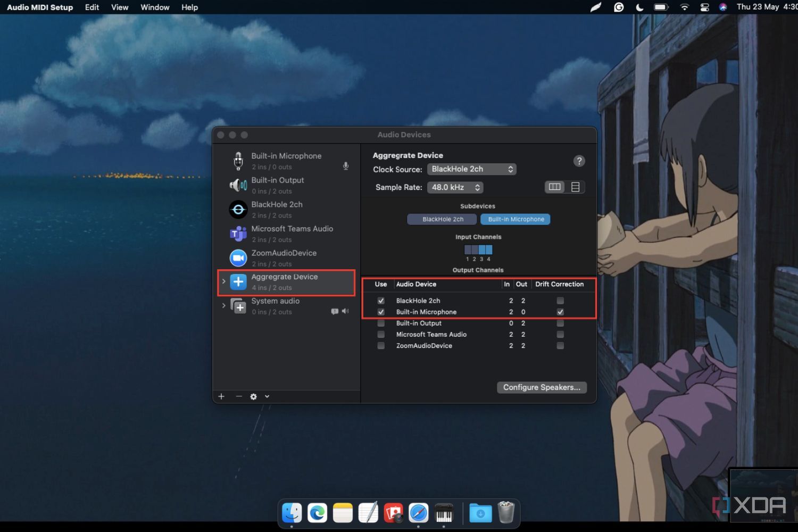Check Use for Microsoft Teams Audio
Screen dimensions: 798x532
(x=381, y=334)
